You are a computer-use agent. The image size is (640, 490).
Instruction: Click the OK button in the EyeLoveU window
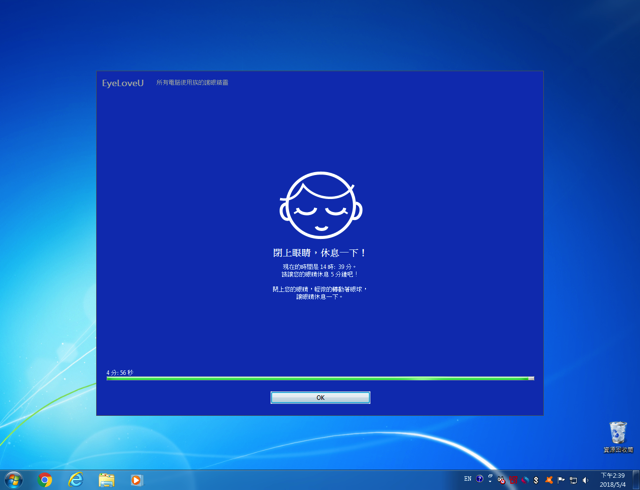point(320,397)
